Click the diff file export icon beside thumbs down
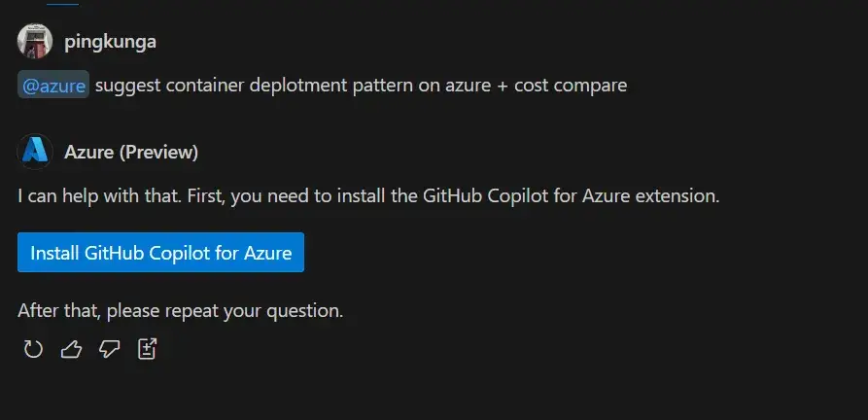 click(147, 349)
